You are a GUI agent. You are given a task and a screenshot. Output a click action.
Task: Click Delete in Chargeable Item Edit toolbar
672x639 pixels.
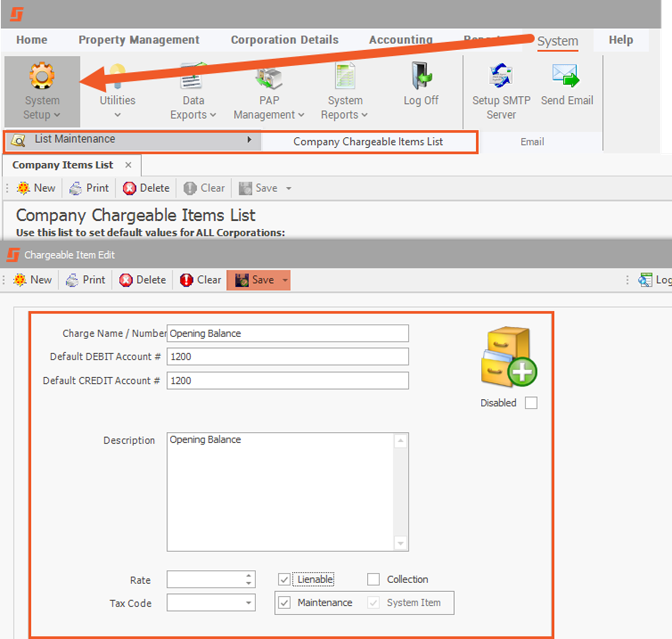(x=143, y=280)
